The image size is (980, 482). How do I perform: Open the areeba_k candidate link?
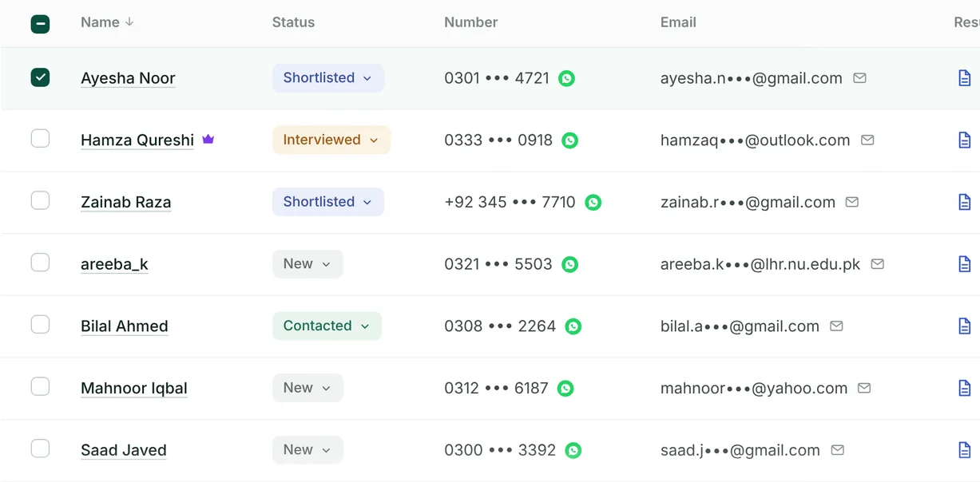[x=114, y=264]
